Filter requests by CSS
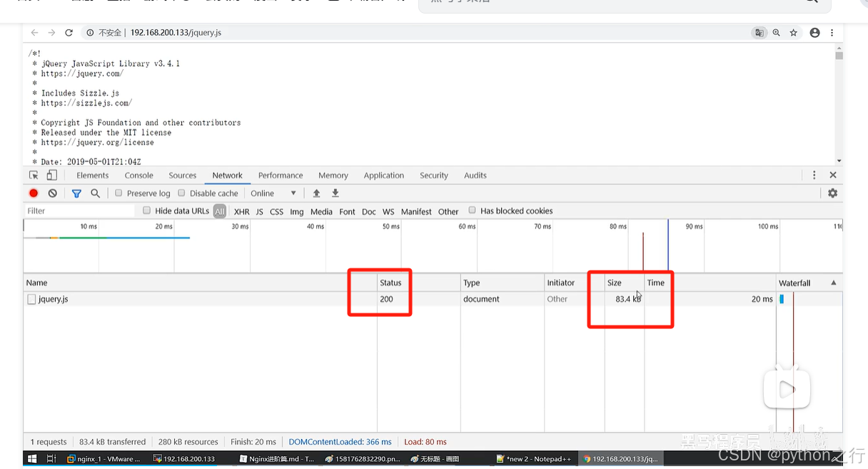Image resolution: width=868 pixels, height=469 pixels. coord(277,211)
